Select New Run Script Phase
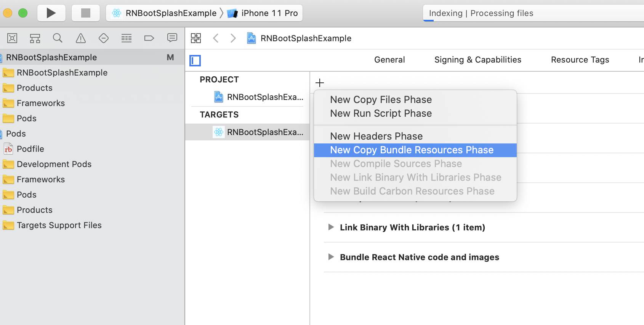 tap(380, 113)
